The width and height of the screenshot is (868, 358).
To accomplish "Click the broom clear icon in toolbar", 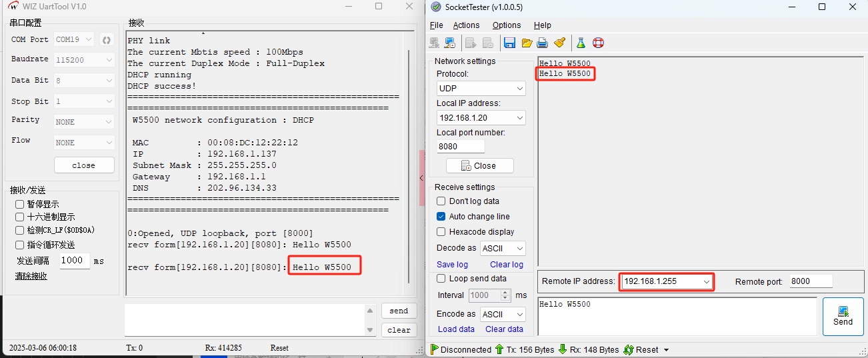I will [560, 43].
